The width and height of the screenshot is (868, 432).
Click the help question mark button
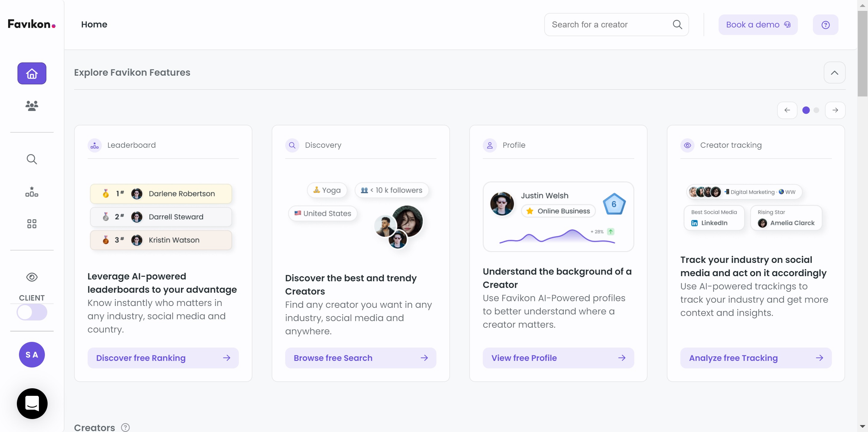point(825,25)
